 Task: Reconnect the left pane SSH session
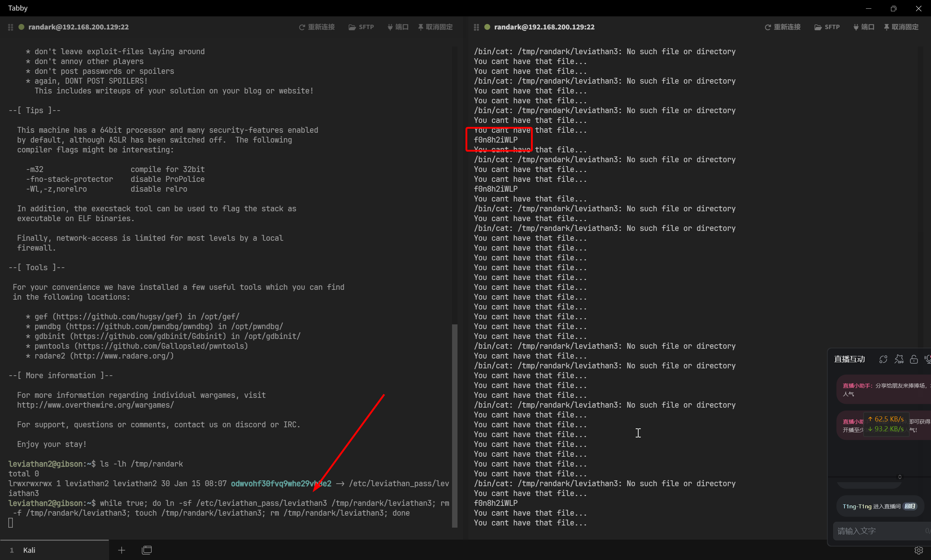317,27
